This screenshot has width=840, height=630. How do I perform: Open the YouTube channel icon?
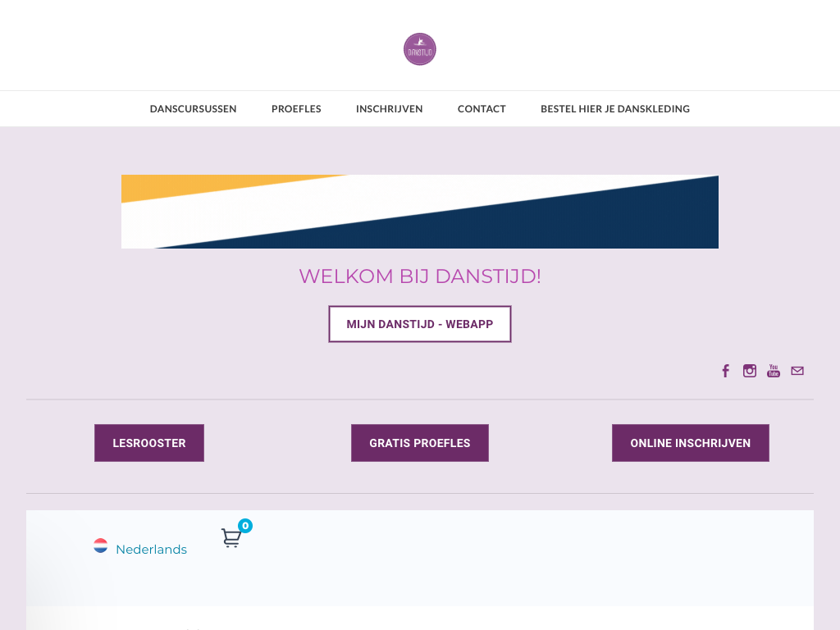click(x=773, y=371)
